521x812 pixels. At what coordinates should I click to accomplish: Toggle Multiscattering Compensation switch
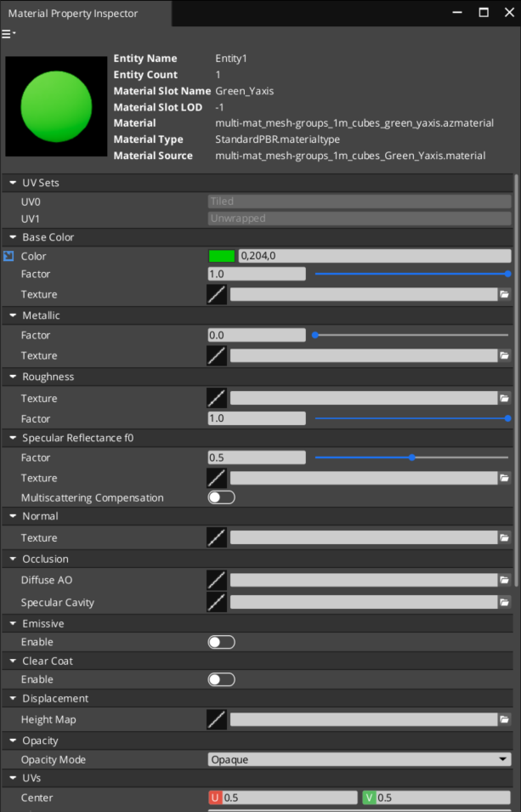click(x=221, y=497)
